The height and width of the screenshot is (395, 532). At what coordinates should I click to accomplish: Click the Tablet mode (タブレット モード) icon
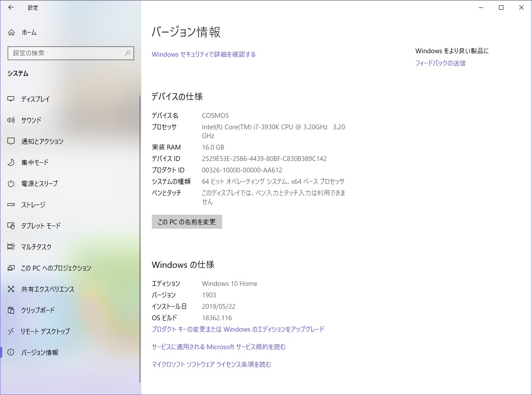(11, 226)
